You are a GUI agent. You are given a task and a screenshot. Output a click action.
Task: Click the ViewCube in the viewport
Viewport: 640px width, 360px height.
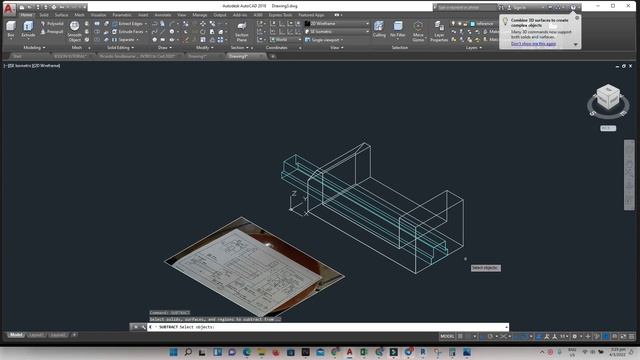(x=608, y=97)
